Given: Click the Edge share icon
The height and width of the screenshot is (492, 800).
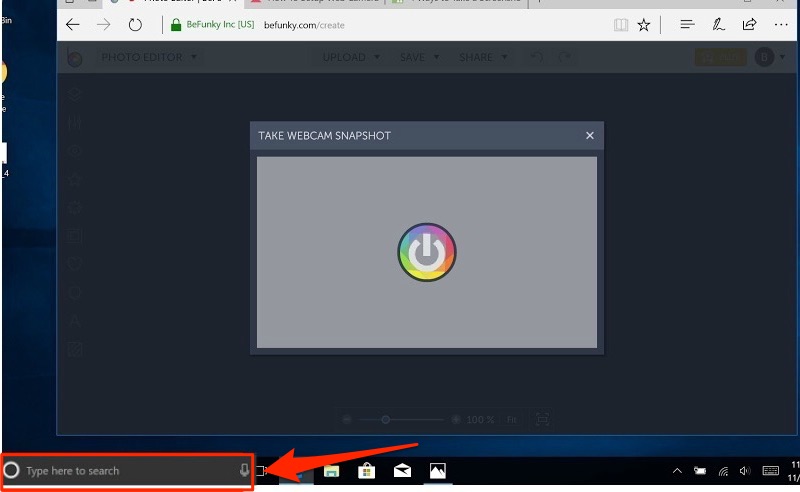Looking at the screenshot, I should click(749, 24).
